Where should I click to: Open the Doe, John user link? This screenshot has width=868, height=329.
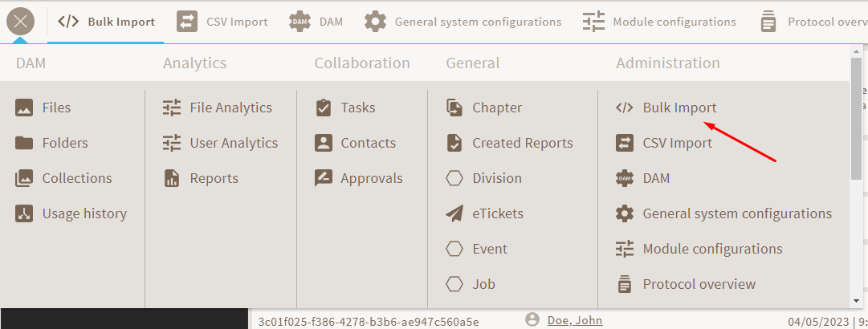[574, 320]
